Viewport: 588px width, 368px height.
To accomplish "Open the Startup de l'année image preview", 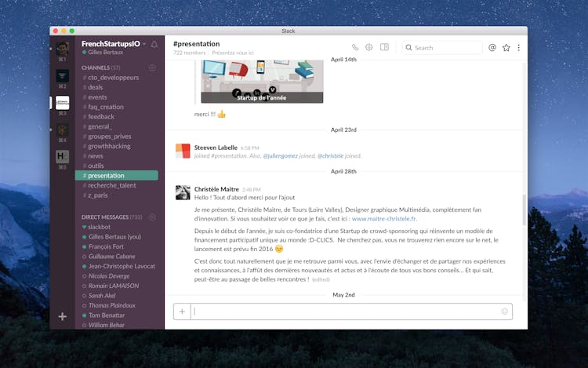I will (x=262, y=82).
